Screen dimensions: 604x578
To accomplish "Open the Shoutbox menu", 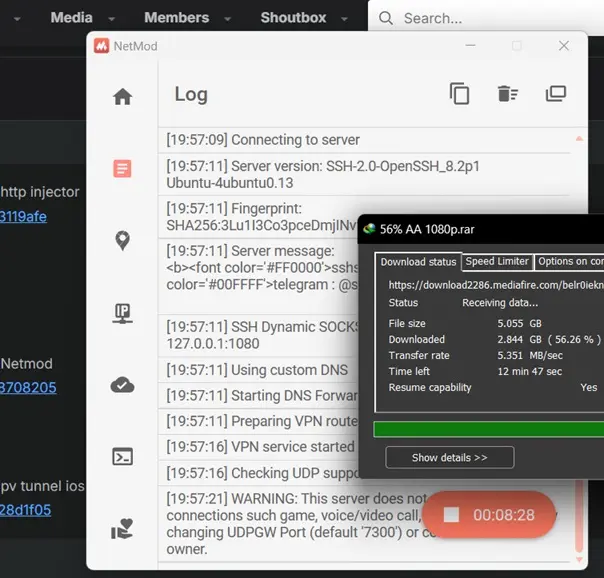I will [294, 17].
